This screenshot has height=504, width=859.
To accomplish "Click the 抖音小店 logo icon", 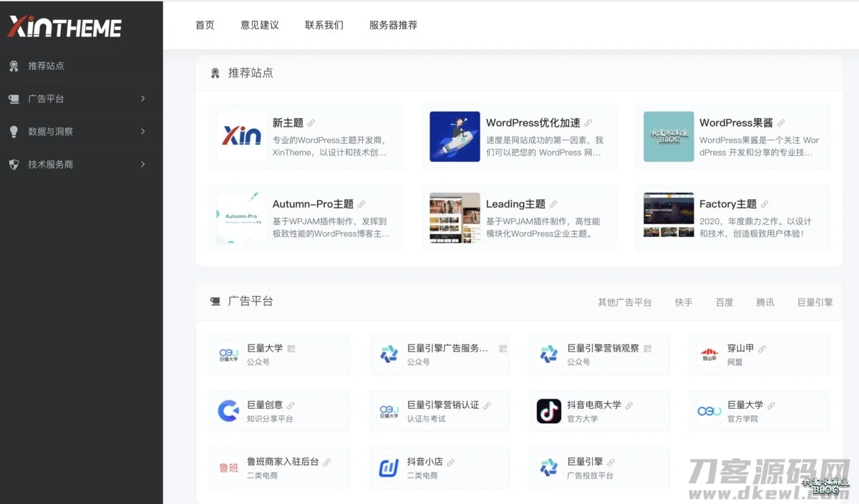I will pos(389,468).
